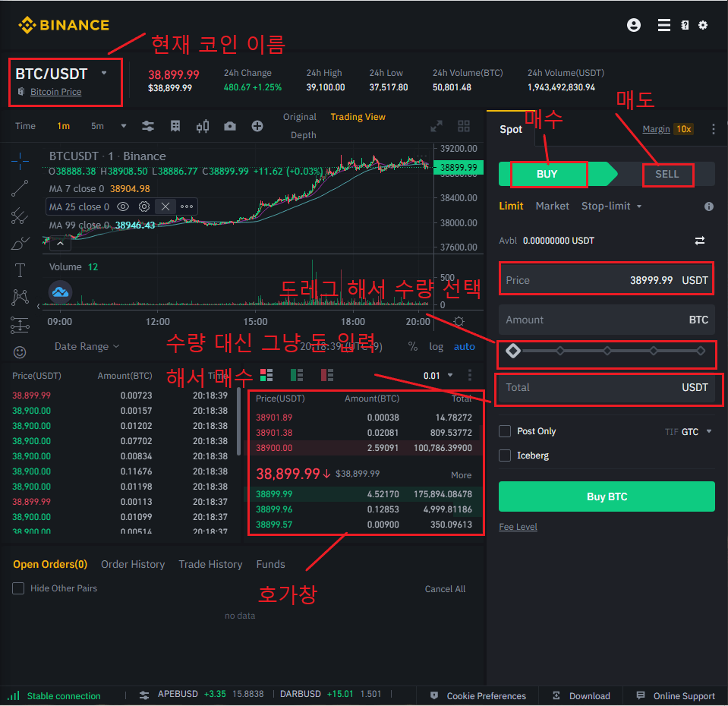728x706 pixels.
Task: Toggle log scale on chart
Action: pyautogui.click(x=436, y=347)
